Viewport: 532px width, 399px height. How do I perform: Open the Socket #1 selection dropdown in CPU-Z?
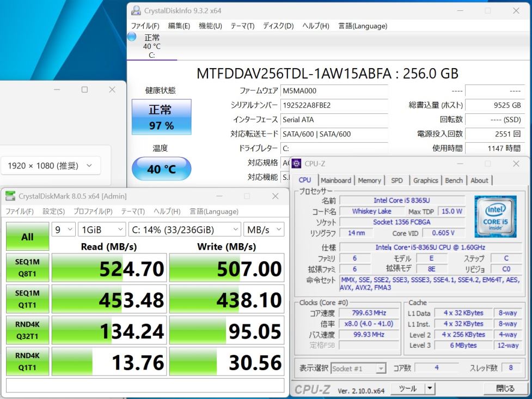coord(358,368)
